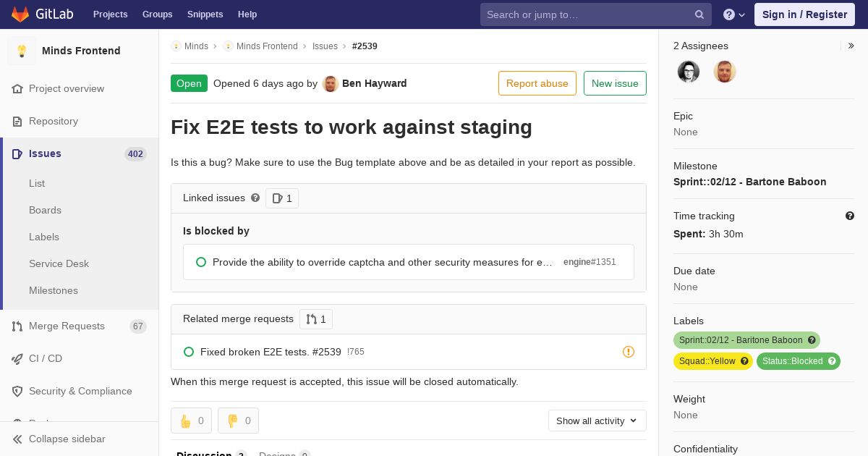Click the thumbs up reaction
Image resolution: width=868 pixels, height=456 pixels.
(191, 421)
